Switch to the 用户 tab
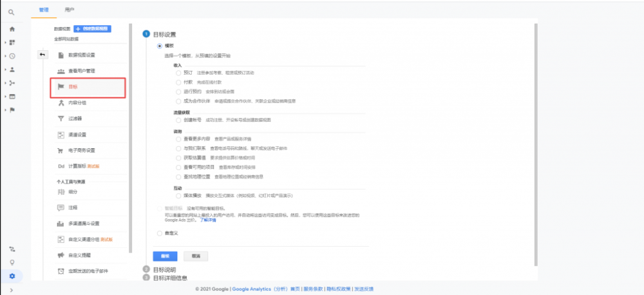 click(70, 10)
